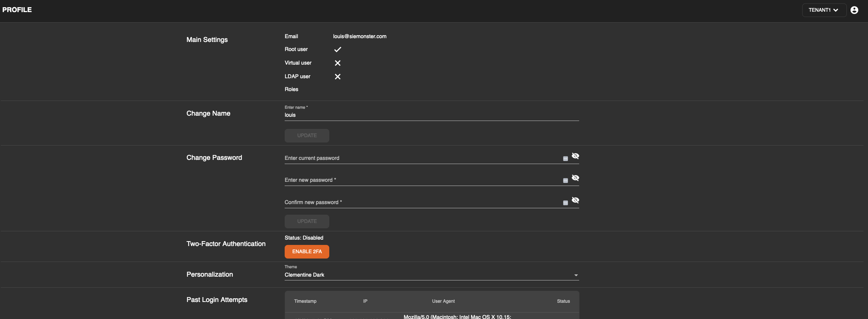Click password manager icon in confirm password field
The height and width of the screenshot is (319, 868).
point(565,203)
